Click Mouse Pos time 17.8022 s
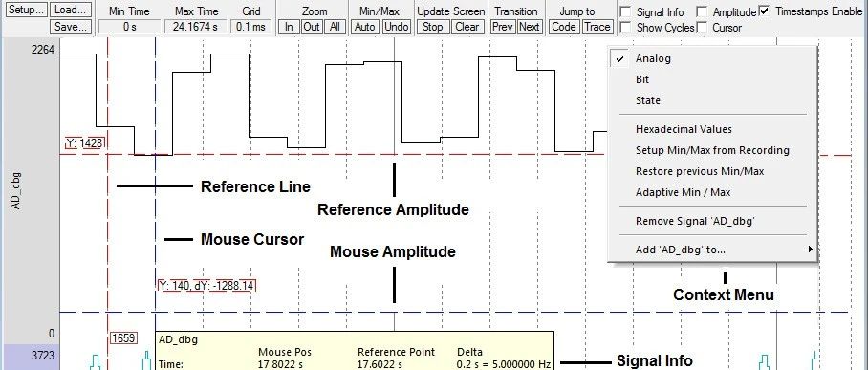The image size is (868, 370). (x=281, y=364)
